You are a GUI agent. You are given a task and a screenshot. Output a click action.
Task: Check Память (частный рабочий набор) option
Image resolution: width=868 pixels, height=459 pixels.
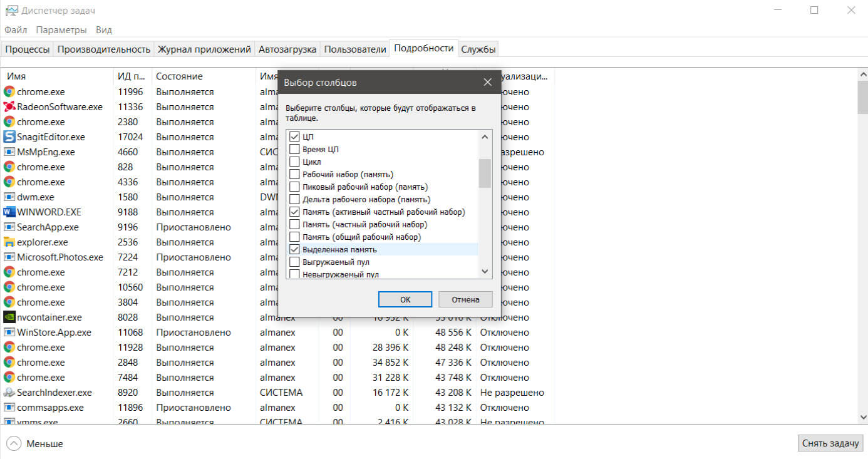(294, 225)
